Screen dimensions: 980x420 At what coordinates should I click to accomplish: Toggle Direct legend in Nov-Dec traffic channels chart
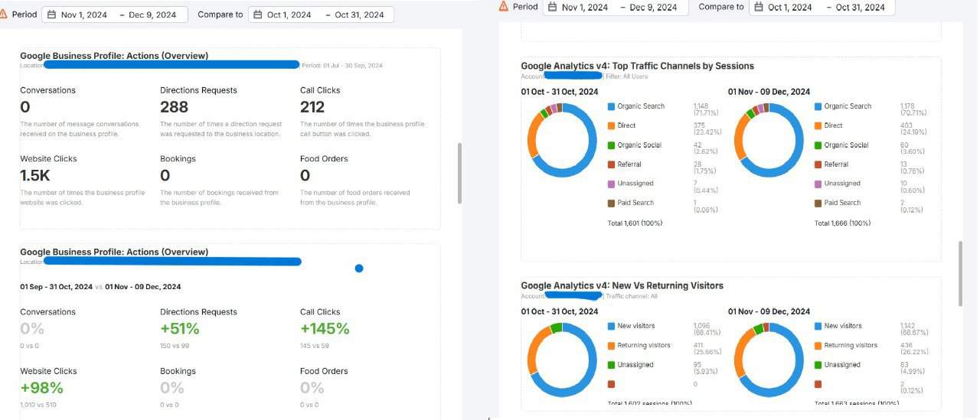pyautogui.click(x=833, y=125)
